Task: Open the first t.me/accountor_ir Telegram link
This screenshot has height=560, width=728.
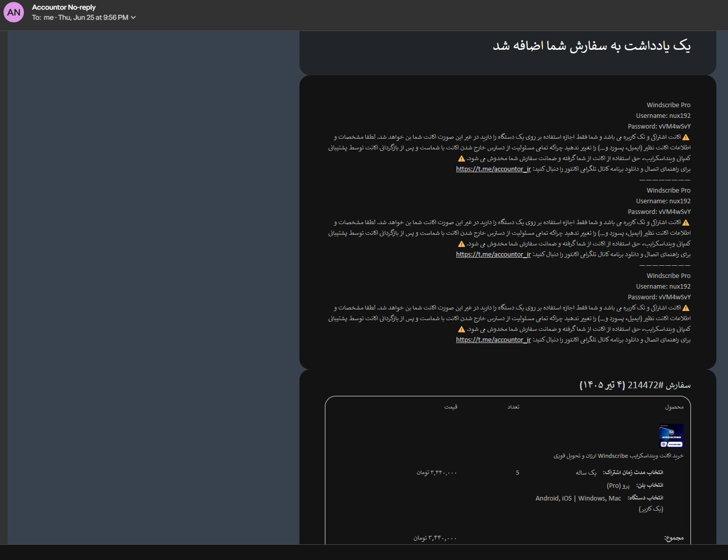Action: tap(493, 169)
